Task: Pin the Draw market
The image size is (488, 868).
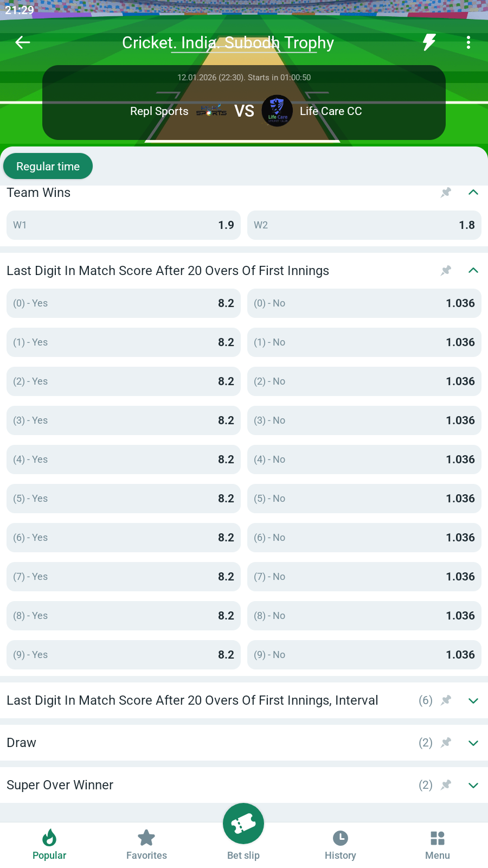Action: (x=446, y=743)
